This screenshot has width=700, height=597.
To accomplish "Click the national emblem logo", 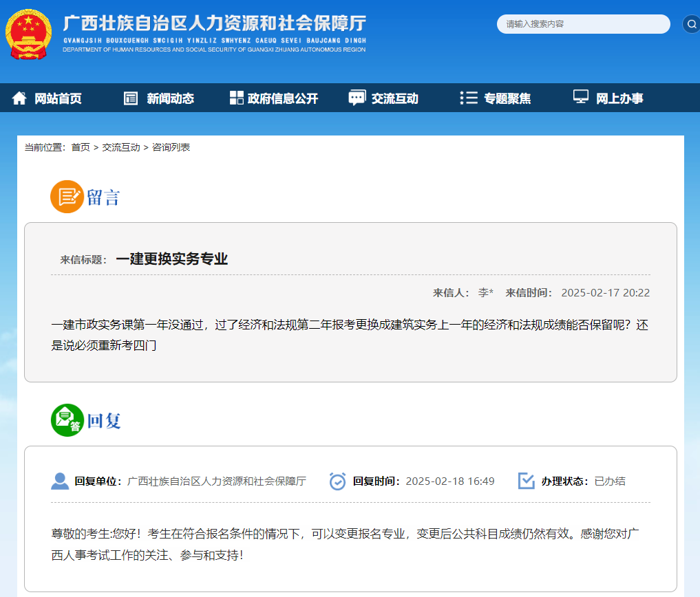I will coord(29,34).
